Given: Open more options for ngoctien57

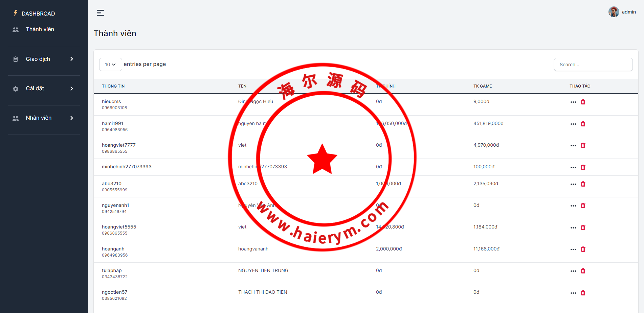Looking at the screenshot, I should click(x=573, y=293).
